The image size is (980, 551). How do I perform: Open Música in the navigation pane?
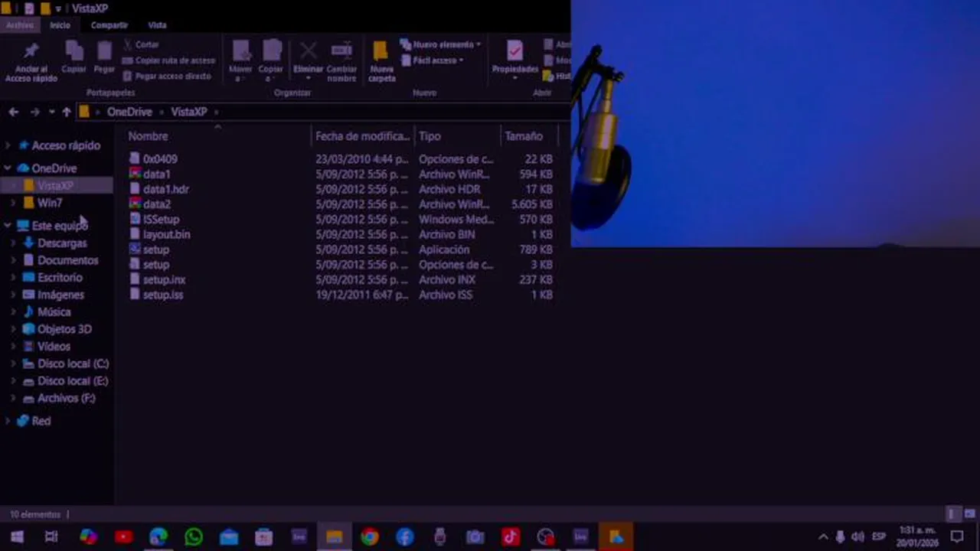[x=54, y=312]
